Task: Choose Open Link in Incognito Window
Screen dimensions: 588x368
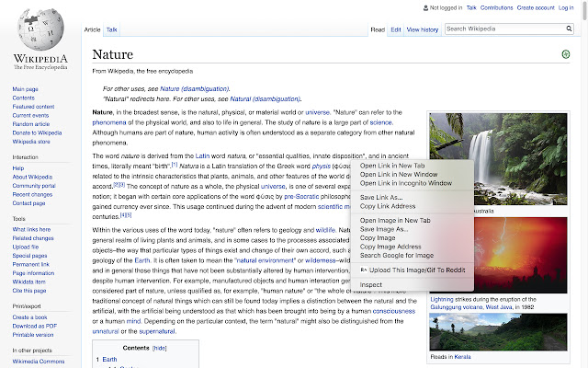Action: point(405,183)
